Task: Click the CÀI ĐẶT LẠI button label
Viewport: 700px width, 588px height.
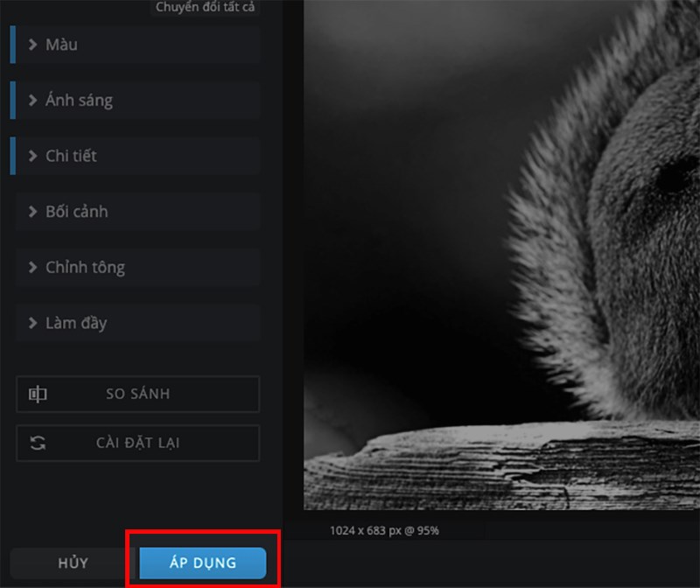Action: (x=137, y=444)
